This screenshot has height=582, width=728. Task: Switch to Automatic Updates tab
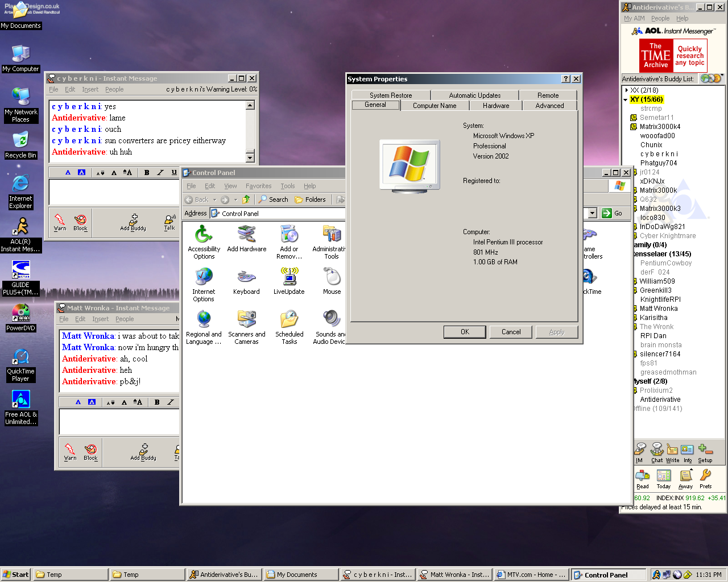[475, 95]
